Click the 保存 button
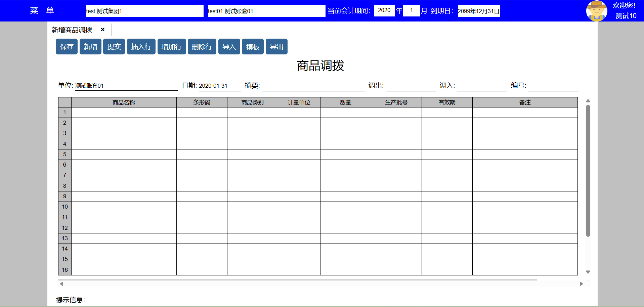644x307 pixels. [67, 47]
